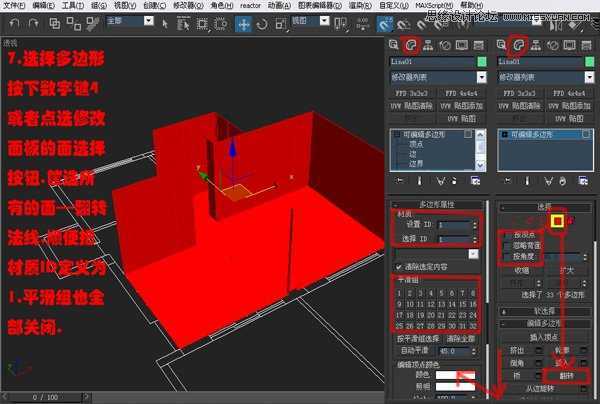Activate the Select and Rotate tool
This screenshot has width=600, height=404.
(x=262, y=25)
